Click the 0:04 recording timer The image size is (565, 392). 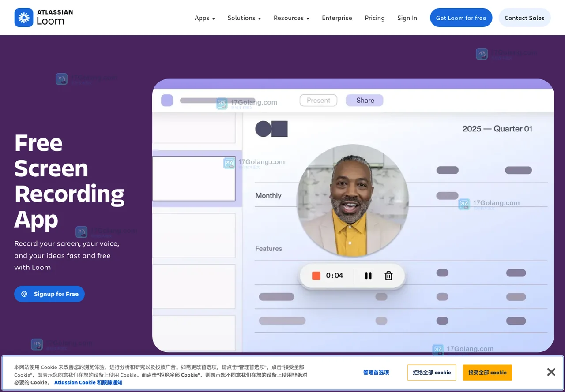click(335, 276)
